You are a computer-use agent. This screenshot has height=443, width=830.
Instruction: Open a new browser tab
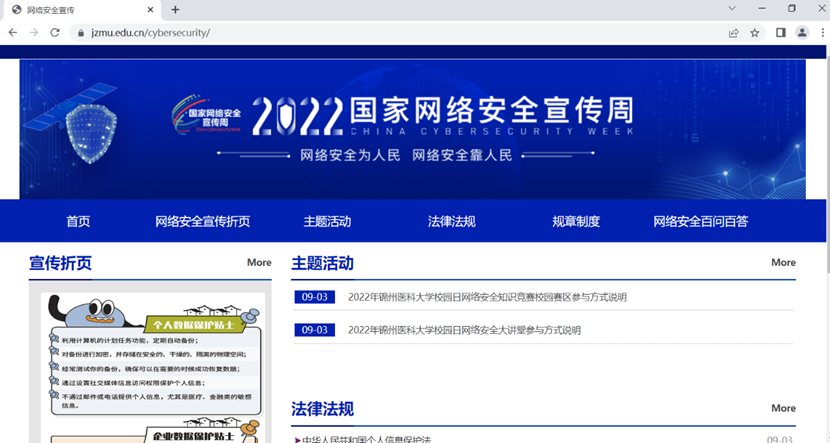coord(175,10)
